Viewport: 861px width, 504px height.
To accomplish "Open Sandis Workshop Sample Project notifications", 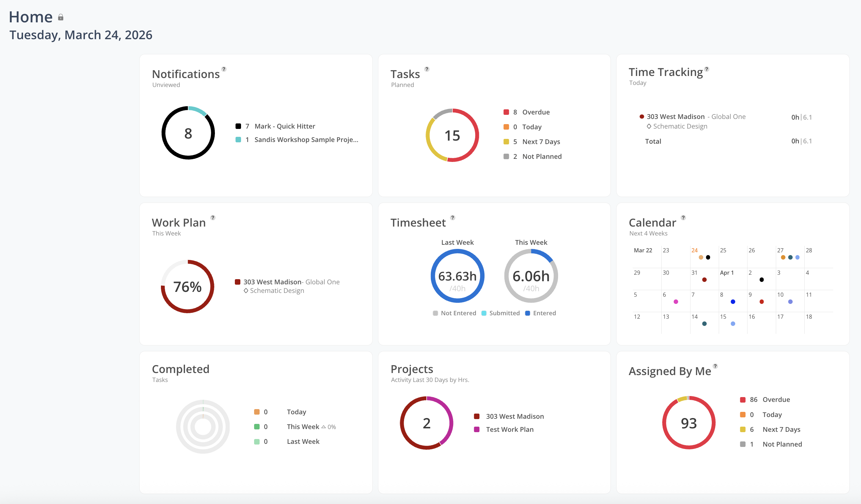I will point(306,140).
